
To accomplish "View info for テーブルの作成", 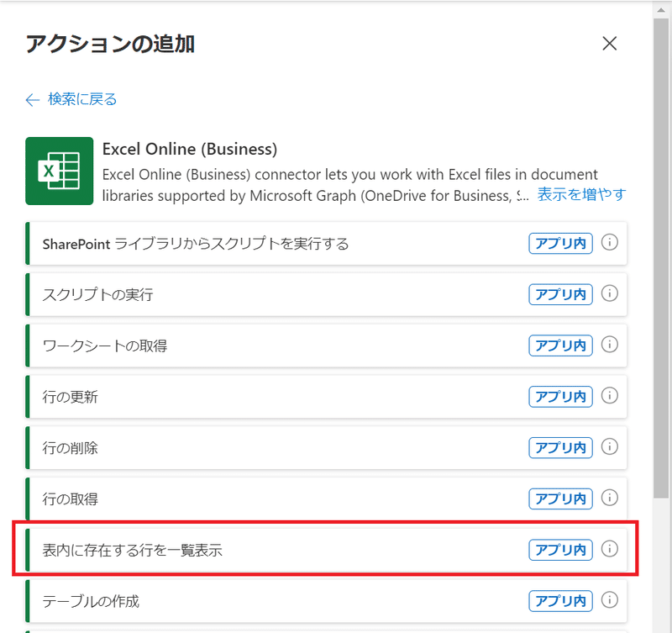I will point(610,599).
